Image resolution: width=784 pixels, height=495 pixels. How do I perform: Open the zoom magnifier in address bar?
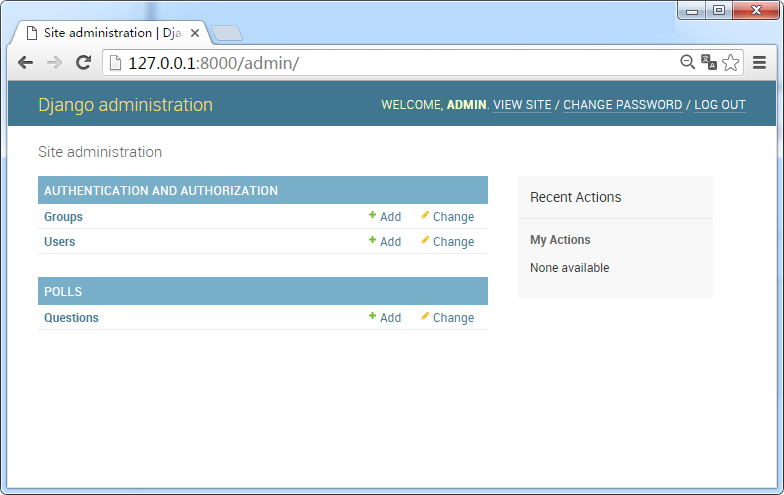(688, 62)
